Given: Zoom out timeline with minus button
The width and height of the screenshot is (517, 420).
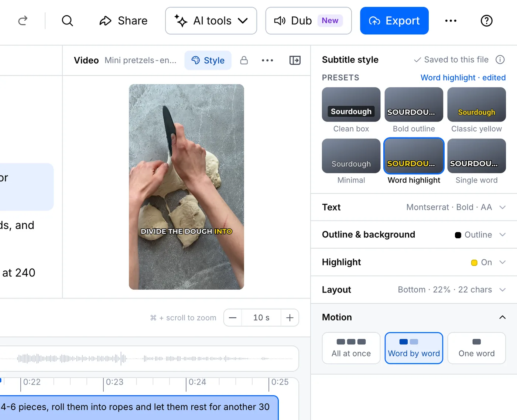Looking at the screenshot, I should pos(233,318).
